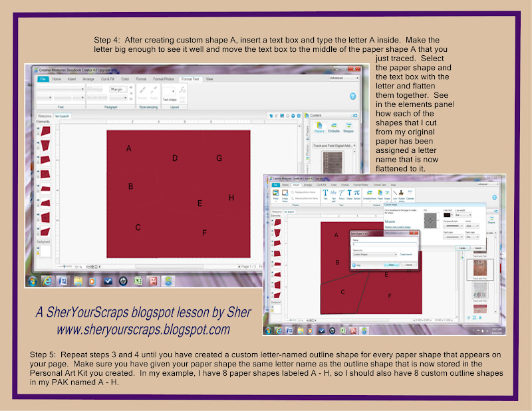This screenshot has width=532, height=411.
Task: Switch to Cut & Fill tab in Format Text window
Action: (107, 79)
